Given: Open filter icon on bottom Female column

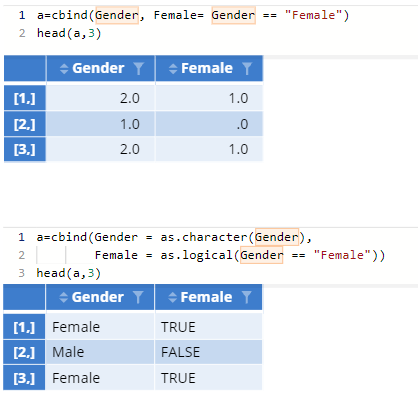Looking at the screenshot, I should pyautogui.click(x=247, y=297).
